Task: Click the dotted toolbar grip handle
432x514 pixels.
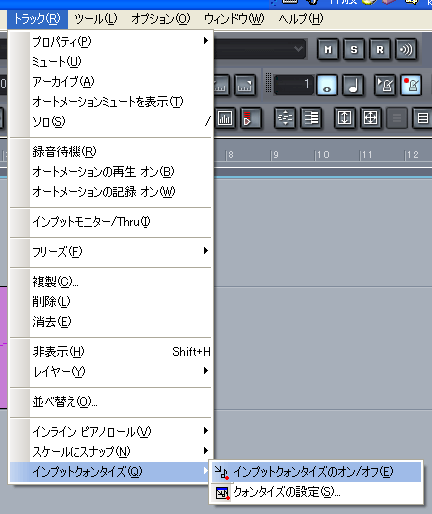Action: (x=268, y=83)
